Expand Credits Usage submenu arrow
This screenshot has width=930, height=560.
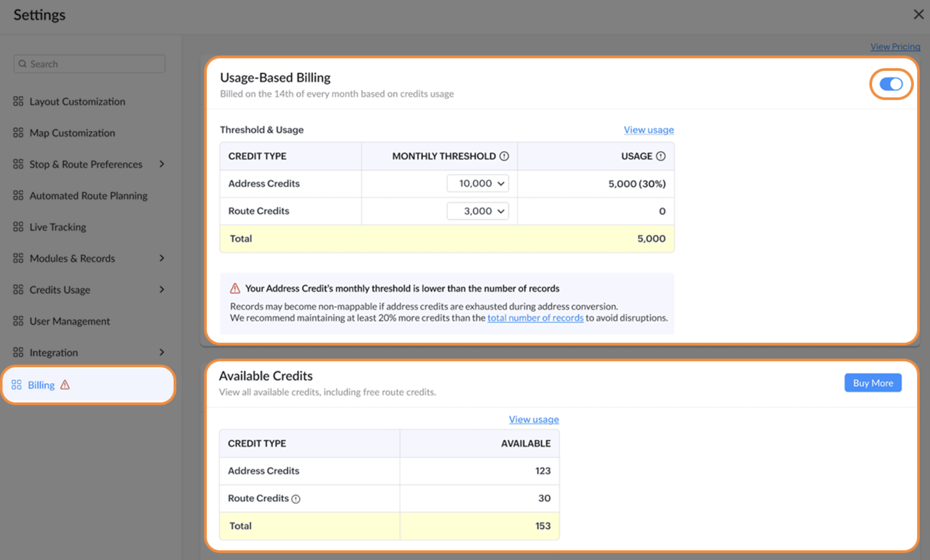point(162,289)
